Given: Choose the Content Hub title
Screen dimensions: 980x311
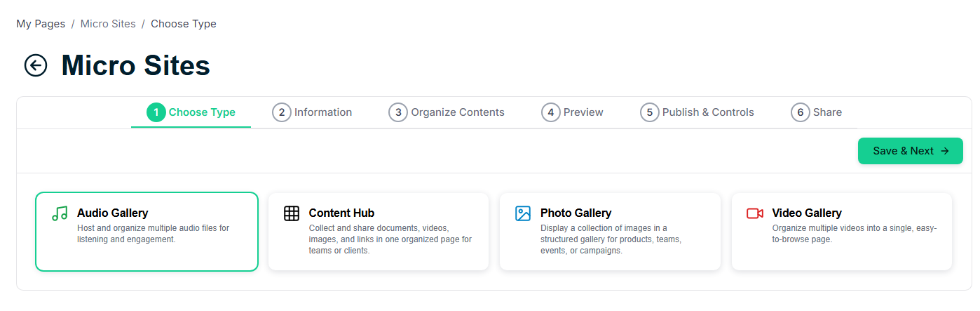Looking at the screenshot, I should [x=342, y=213].
